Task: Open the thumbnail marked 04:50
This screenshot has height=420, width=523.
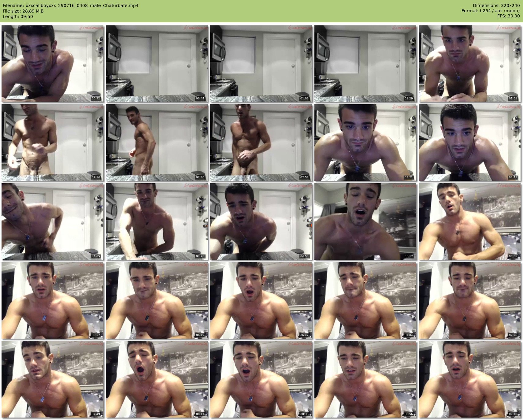Action: pos(261,221)
